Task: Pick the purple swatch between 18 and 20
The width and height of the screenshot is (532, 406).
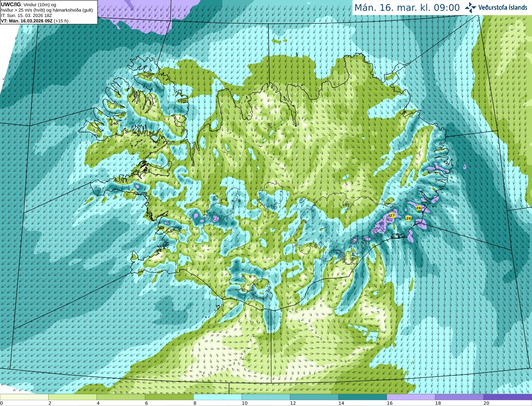Action: [459, 397]
